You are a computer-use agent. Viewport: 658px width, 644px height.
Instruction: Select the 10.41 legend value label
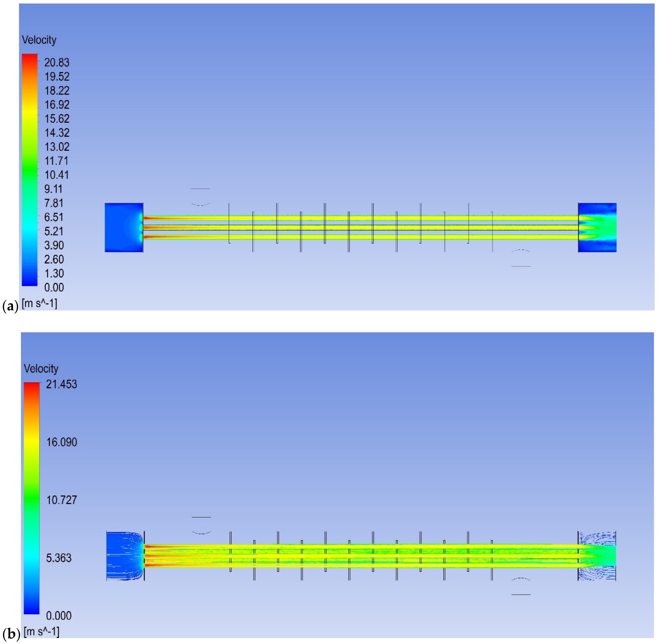pos(56,175)
